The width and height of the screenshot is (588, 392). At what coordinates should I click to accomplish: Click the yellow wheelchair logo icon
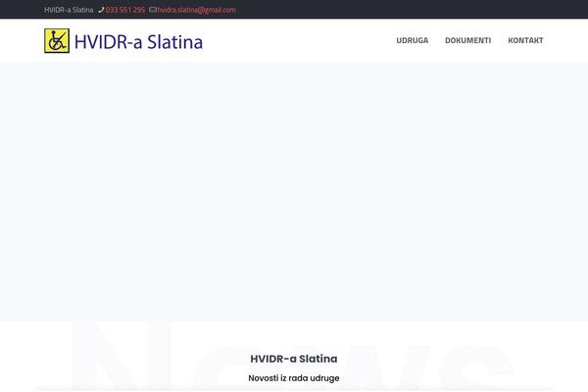click(x=57, y=40)
